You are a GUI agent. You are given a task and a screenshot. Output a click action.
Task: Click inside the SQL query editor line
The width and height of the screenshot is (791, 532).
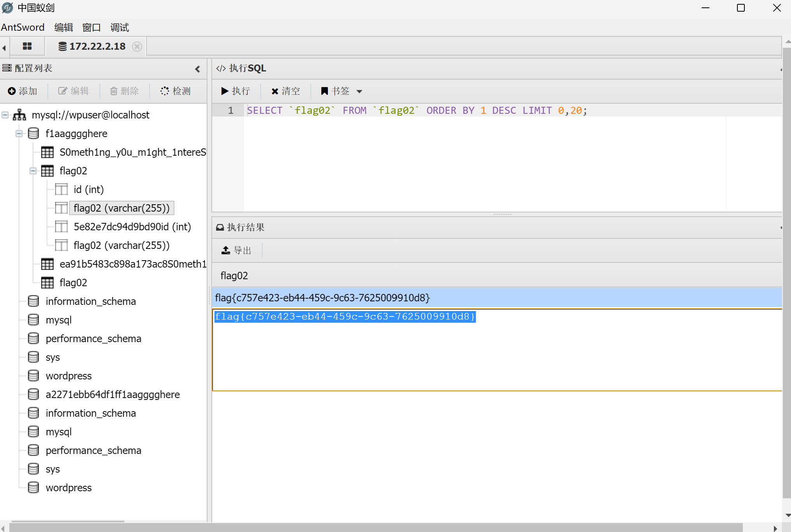pyautogui.click(x=513, y=111)
